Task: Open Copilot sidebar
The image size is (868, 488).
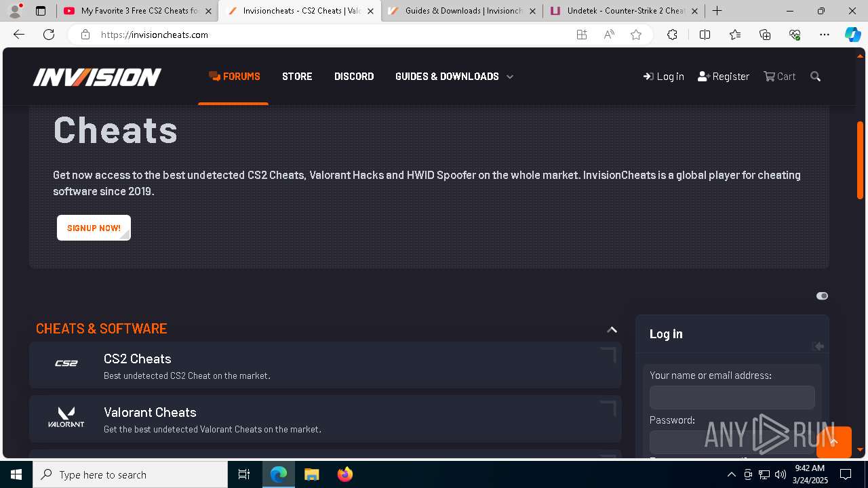Action: pos(852,35)
